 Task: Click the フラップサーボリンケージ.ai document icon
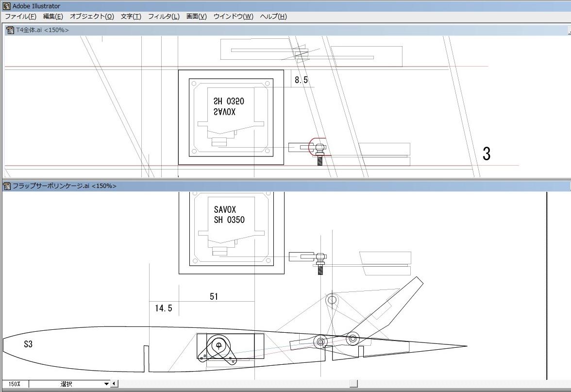coord(7,186)
